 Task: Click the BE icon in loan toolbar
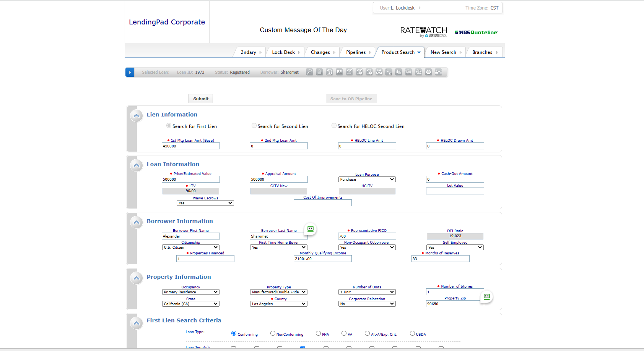[x=339, y=72]
